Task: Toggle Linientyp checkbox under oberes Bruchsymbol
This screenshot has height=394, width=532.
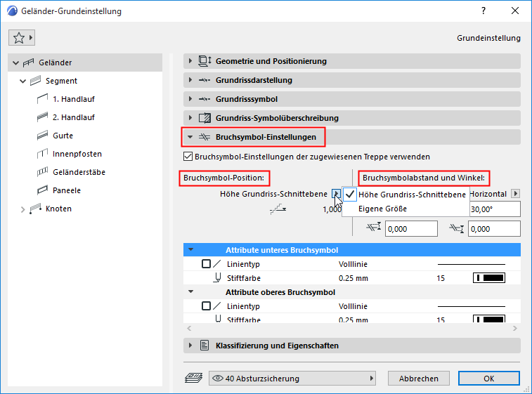Action: pyautogui.click(x=206, y=306)
